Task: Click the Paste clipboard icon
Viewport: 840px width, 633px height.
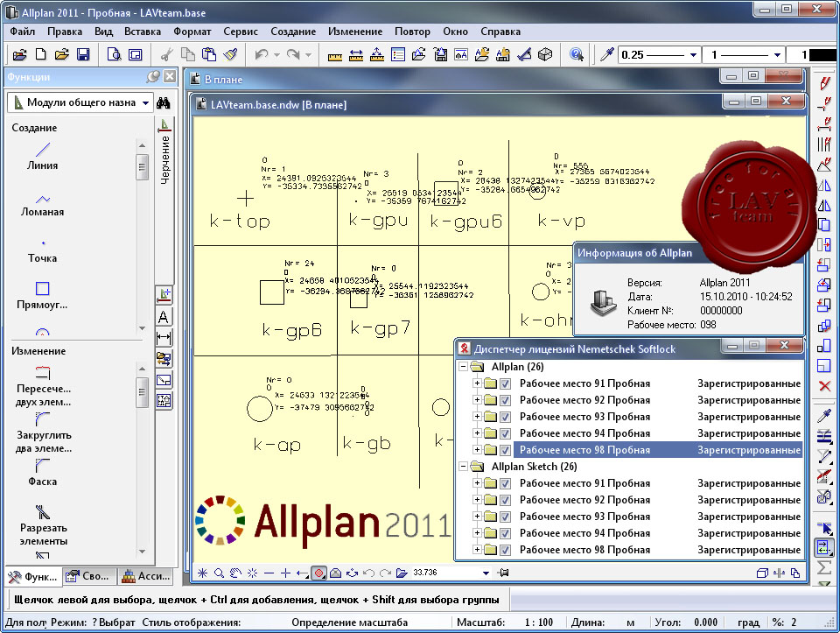Action: pos(209,54)
